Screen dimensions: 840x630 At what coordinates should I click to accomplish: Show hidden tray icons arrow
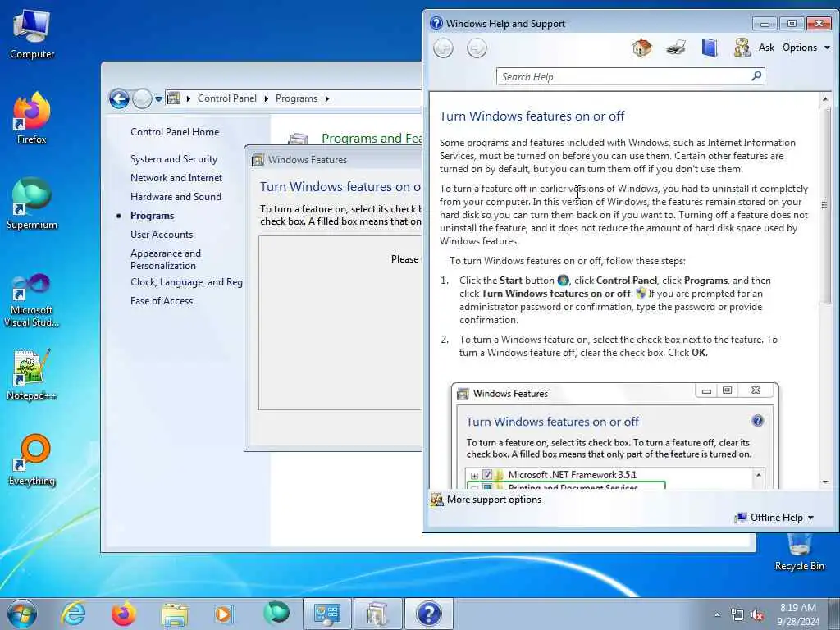(x=717, y=614)
